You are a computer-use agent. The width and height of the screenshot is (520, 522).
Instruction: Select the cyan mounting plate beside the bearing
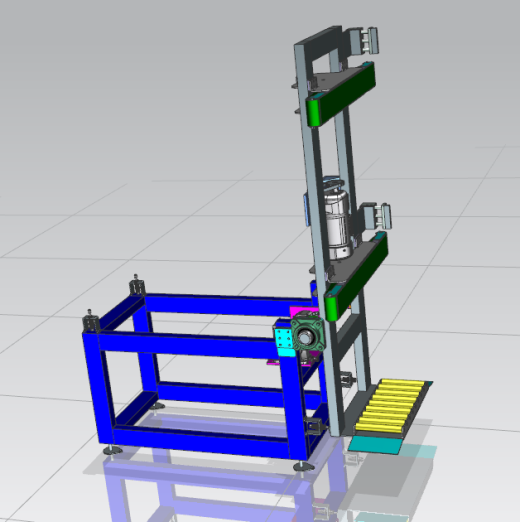(284, 342)
